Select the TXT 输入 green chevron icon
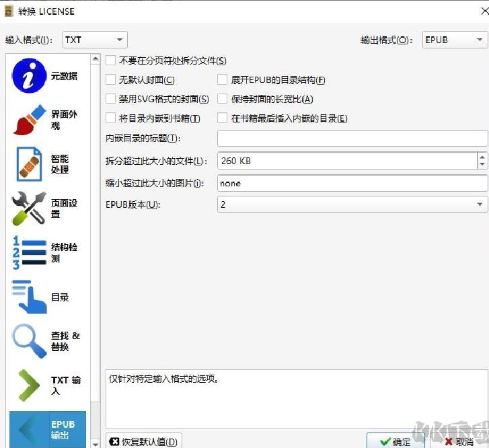This screenshot has width=489, height=448. (29, 385)
